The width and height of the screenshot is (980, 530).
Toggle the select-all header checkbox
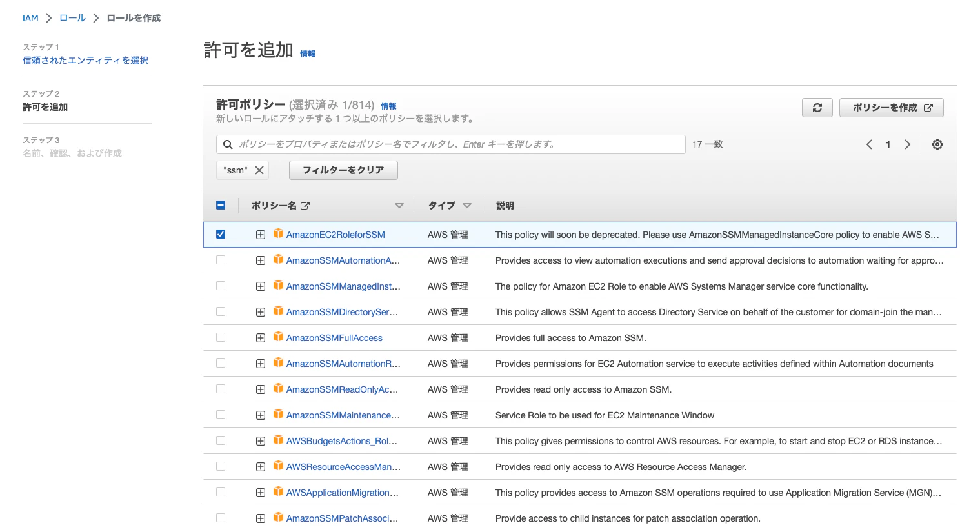[x=221, y=205]
